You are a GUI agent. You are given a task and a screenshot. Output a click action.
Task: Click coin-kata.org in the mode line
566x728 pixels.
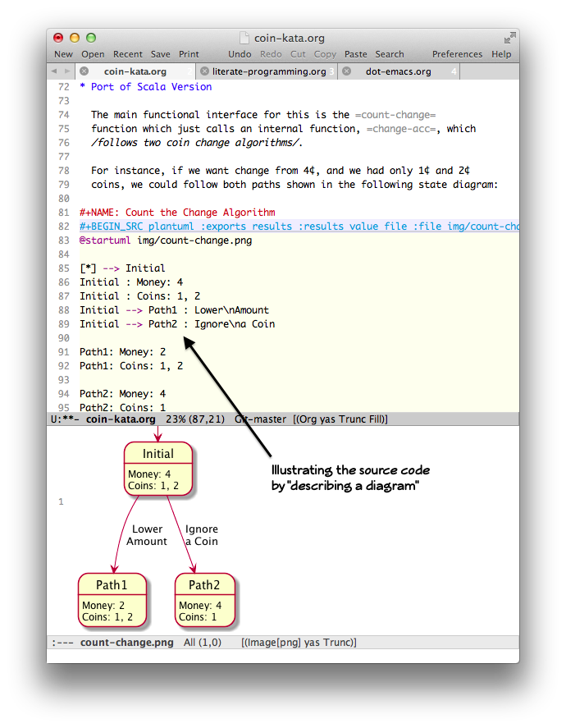tap(121, 419)
